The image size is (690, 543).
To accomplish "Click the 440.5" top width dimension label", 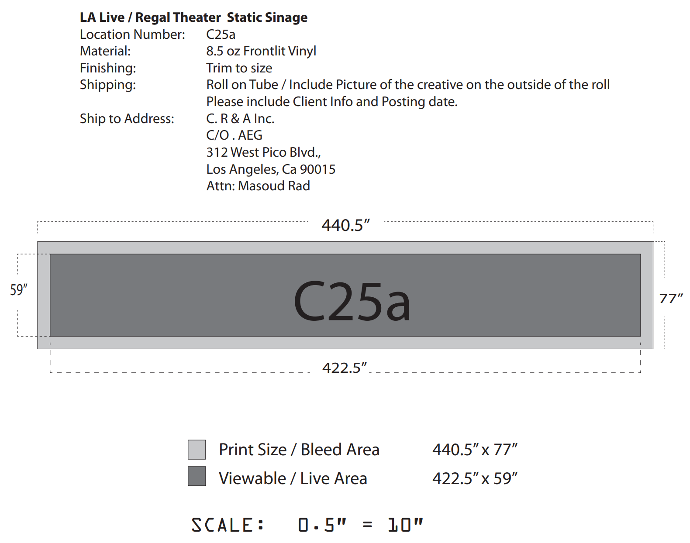I will 345,225.
